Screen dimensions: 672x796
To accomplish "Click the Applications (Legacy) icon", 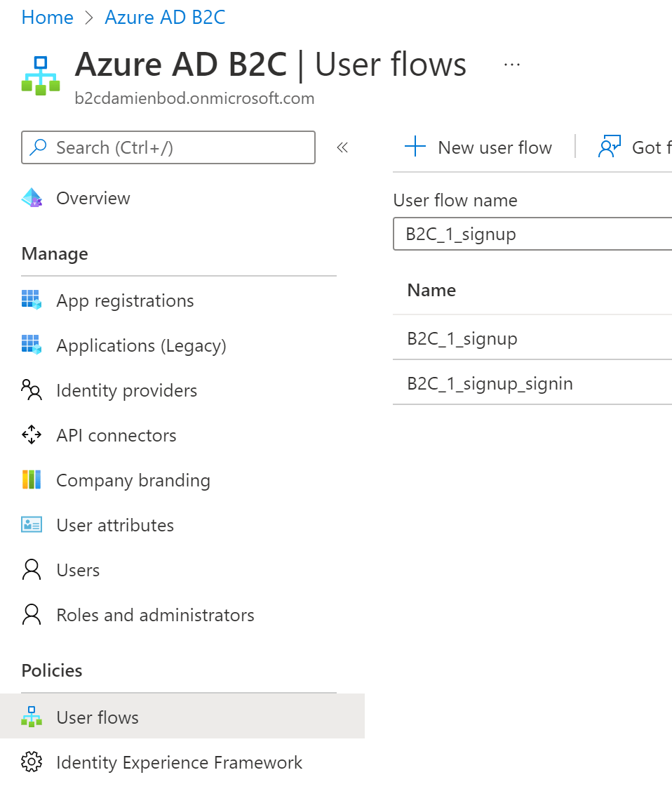I will (x=32, y=345).
